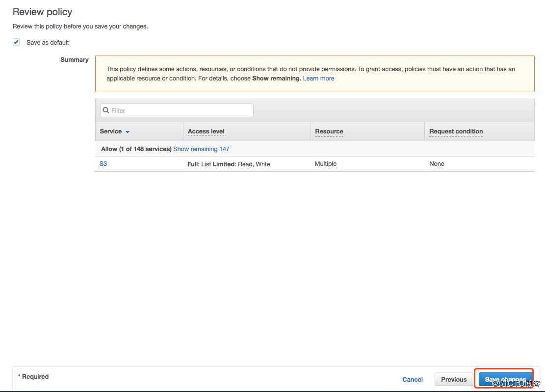Click the * Required note
The image size is (545, 392).
tap(33, 376)
